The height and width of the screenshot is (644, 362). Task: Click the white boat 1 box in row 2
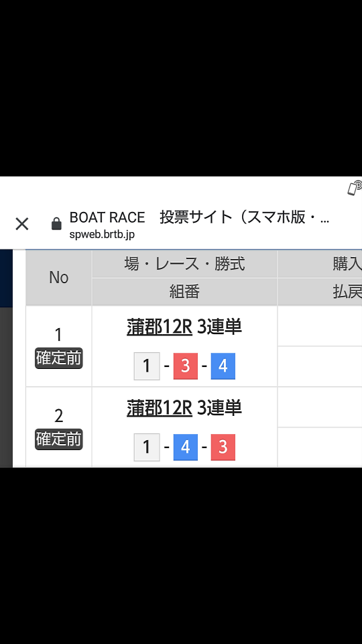pos(147,447)
